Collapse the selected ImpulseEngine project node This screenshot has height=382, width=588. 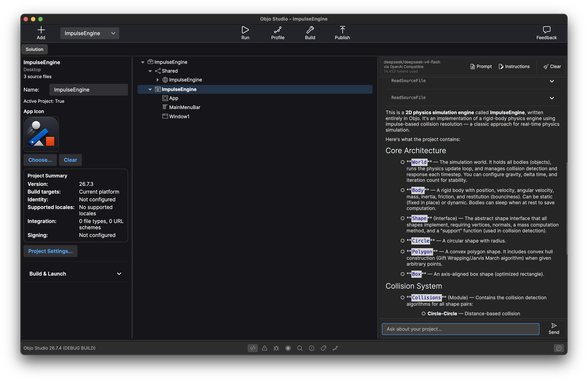pos(150,89)
